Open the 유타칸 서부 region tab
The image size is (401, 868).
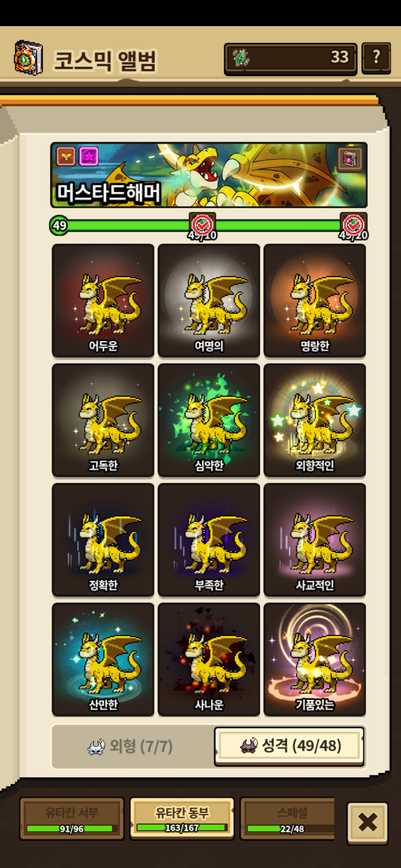pos(72,818)
